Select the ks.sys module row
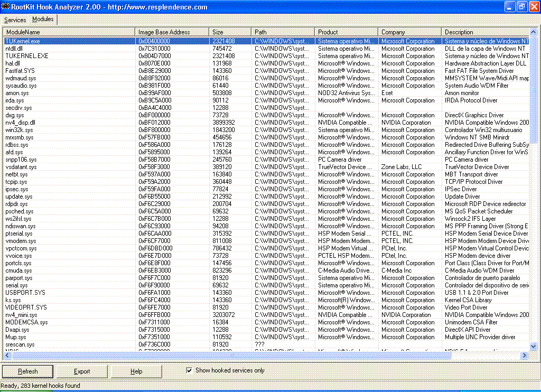The width and height of the screenshot is (541, 392). tap(266, 300)
